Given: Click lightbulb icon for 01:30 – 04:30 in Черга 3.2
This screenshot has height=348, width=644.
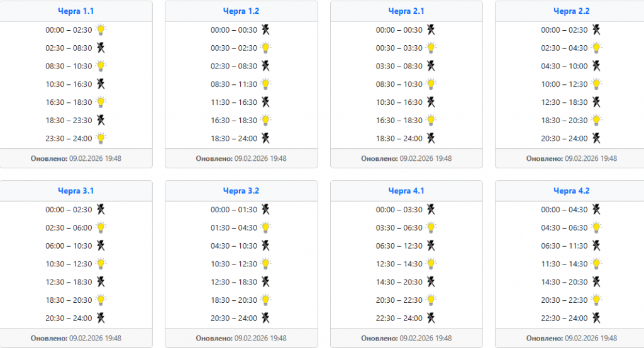Looking at the screenshot, I should pyautogui.click(x=266, y=227).
